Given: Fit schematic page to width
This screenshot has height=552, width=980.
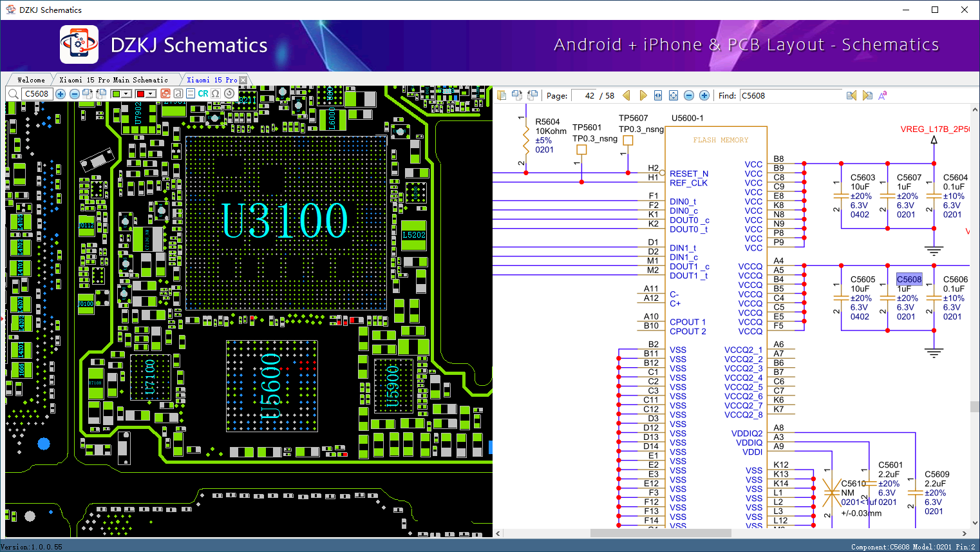Looking at the screenshot, I should (658, 95).
